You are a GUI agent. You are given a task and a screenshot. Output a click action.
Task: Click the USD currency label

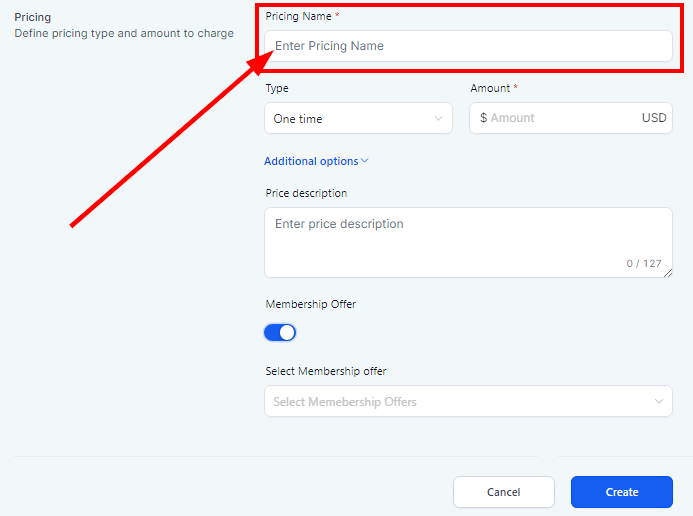(x=654, y=118)
